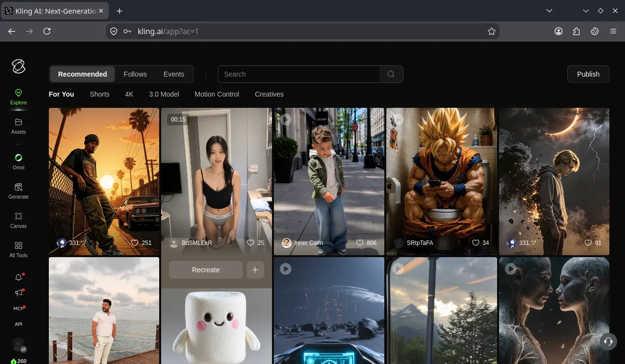Open the SRtpTaFA author profile
The image size is (625, 364).
click(x=414, y=243)
